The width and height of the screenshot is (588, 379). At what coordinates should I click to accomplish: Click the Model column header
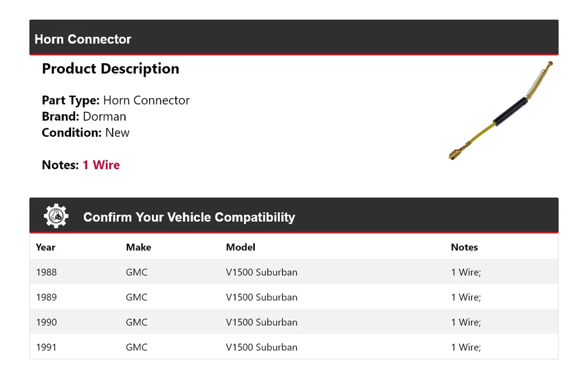241,247
